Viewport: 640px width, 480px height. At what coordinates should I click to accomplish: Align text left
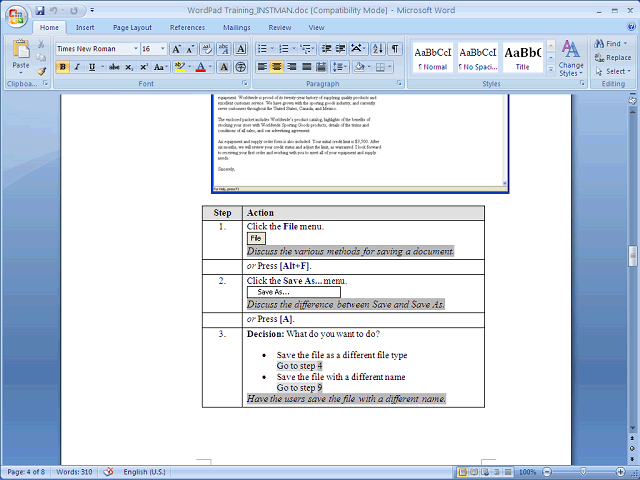click(x=262, y=67)
